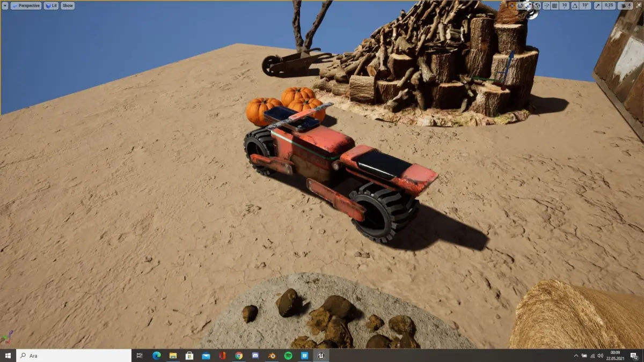The width and height of the screenshot is (644, 362).
Task: Show hidden system tray icons
Action: click(576, 356)
